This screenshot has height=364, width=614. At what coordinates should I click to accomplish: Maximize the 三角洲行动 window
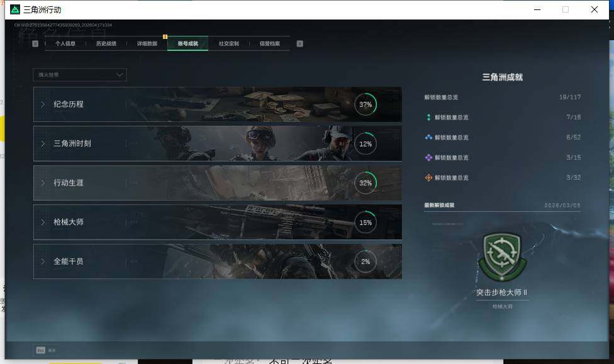tap(566, 9)
